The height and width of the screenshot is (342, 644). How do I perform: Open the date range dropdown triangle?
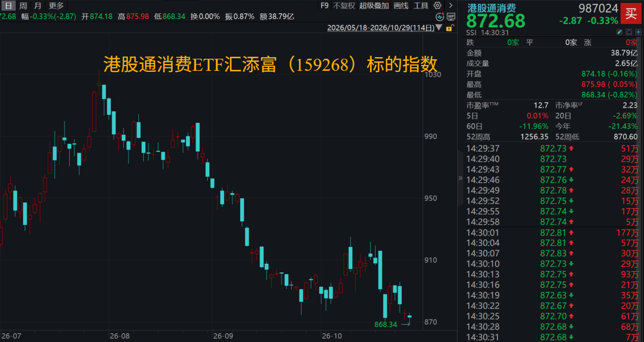pyautogui.click(x=438, y=28)
